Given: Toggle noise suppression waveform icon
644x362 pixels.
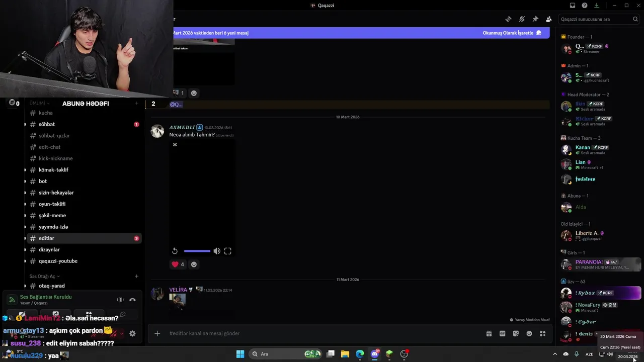Looking at the screenshot, I should [x=120, y=300].
